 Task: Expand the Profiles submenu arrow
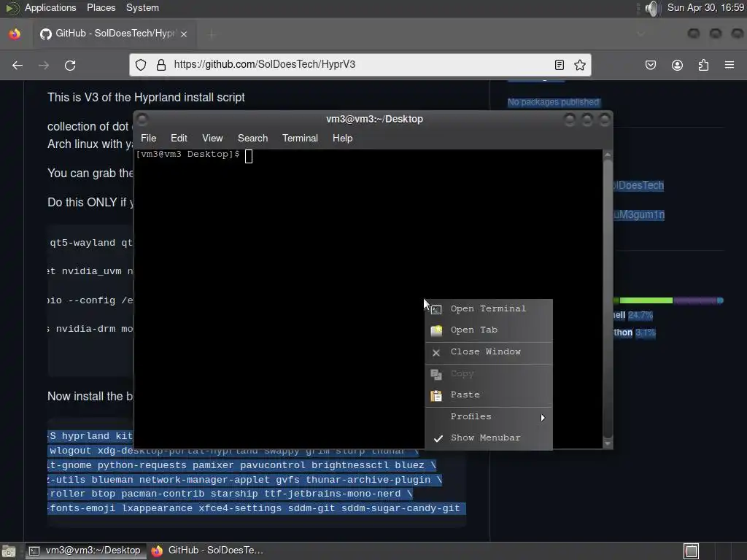click(543, 418)
